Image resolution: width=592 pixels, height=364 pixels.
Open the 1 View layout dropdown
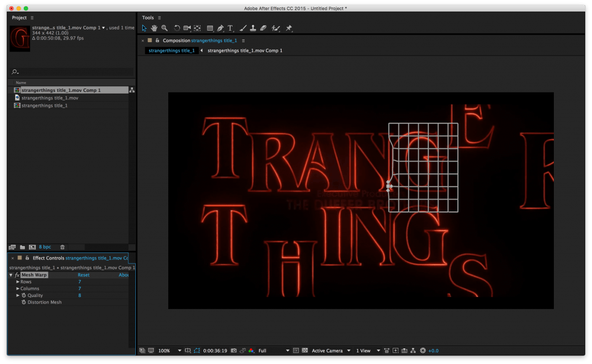(x=368, y=351)
